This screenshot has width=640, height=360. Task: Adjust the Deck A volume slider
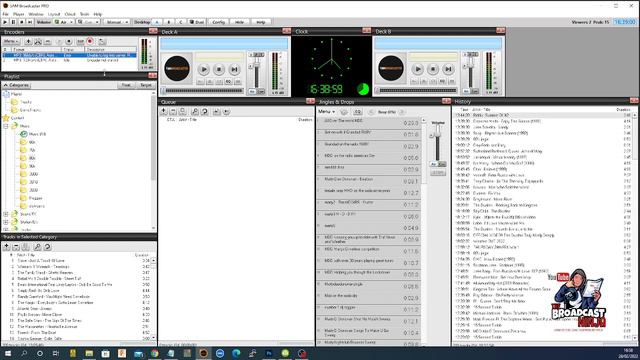coord(257,64)
